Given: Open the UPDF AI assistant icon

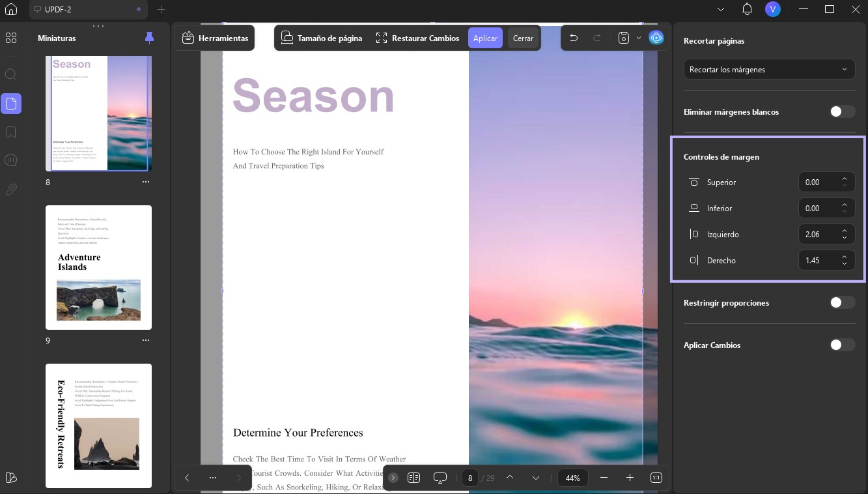Looking at the screenshot, I should [656, 38].
